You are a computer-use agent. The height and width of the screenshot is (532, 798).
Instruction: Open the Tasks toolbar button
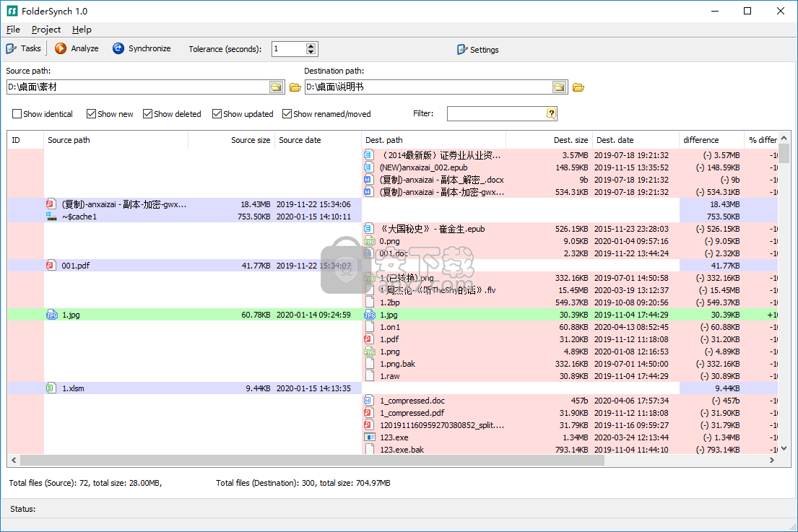(x=23, y=48)
